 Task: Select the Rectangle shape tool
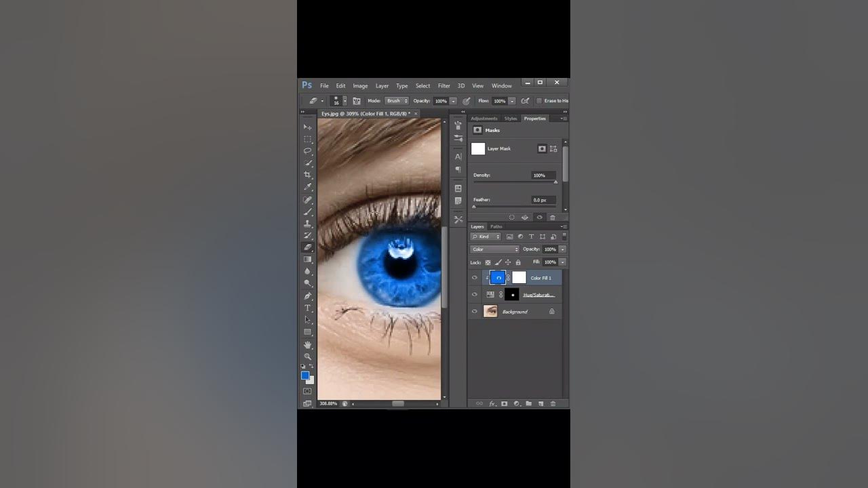click(307, 332)
